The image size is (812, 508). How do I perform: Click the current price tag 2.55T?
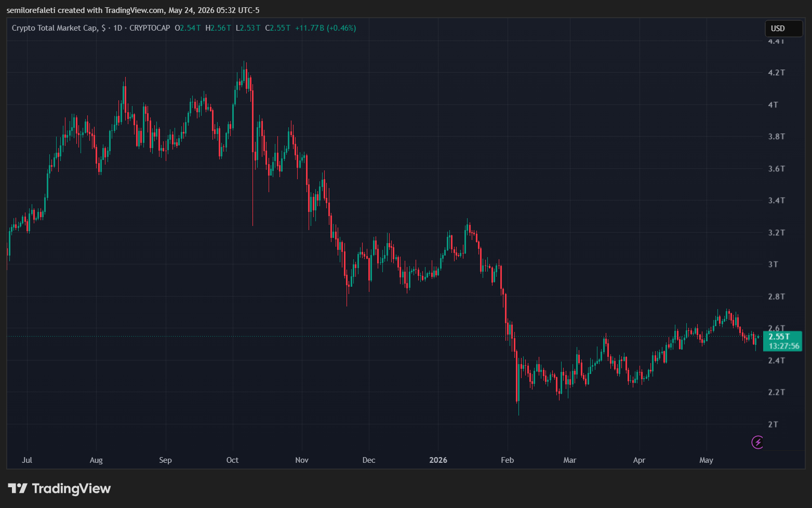click(779, 337)
